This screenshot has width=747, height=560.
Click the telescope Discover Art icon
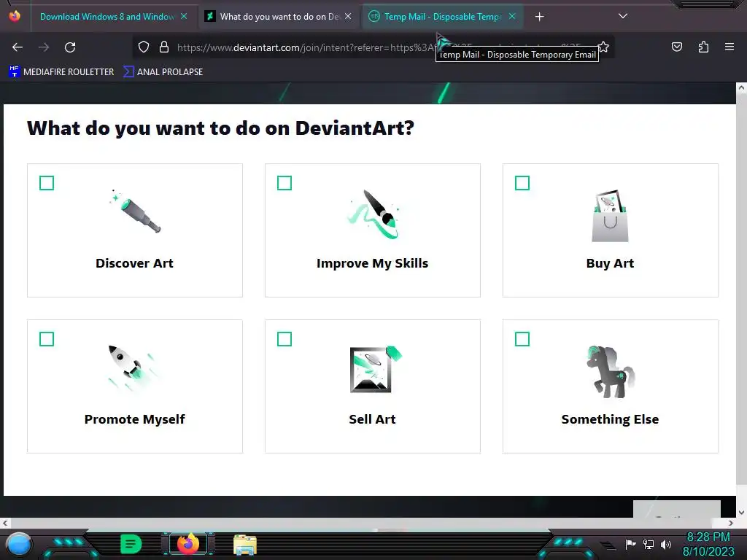[x=135, y=211]
